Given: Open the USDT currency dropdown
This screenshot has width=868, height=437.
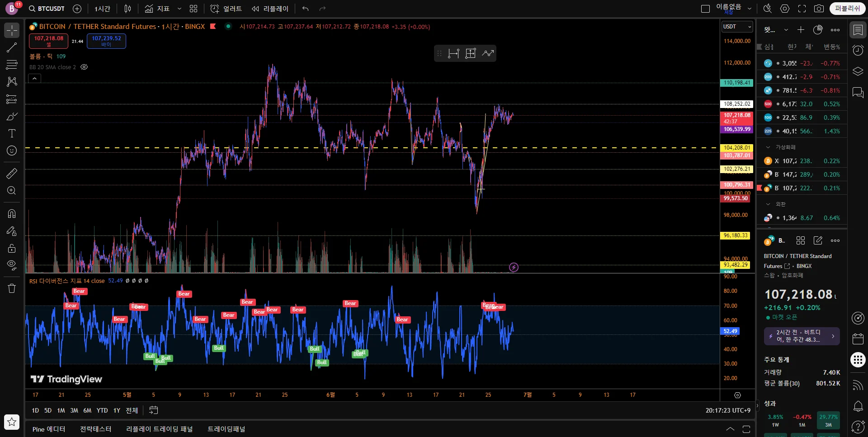Looking at the screenshot, I should (x=737, y=27).
